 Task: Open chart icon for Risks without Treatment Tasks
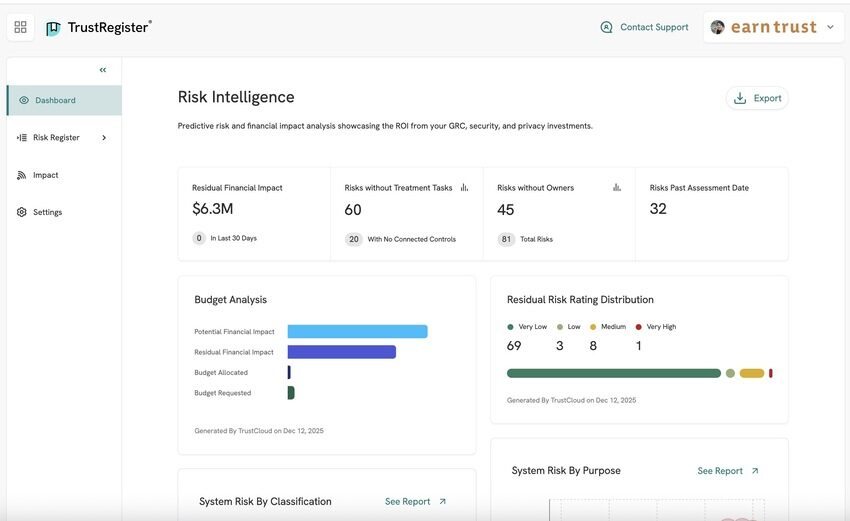point(464,188)
